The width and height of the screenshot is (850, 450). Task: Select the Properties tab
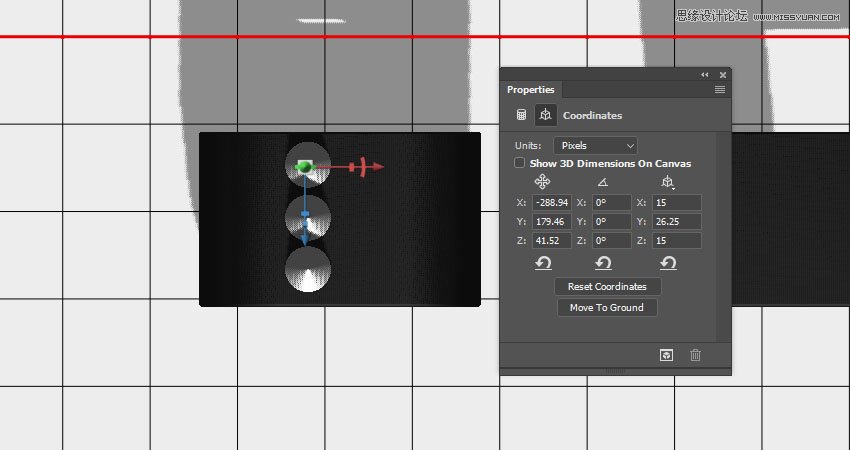pyautogui.click(x=530, y=90)
